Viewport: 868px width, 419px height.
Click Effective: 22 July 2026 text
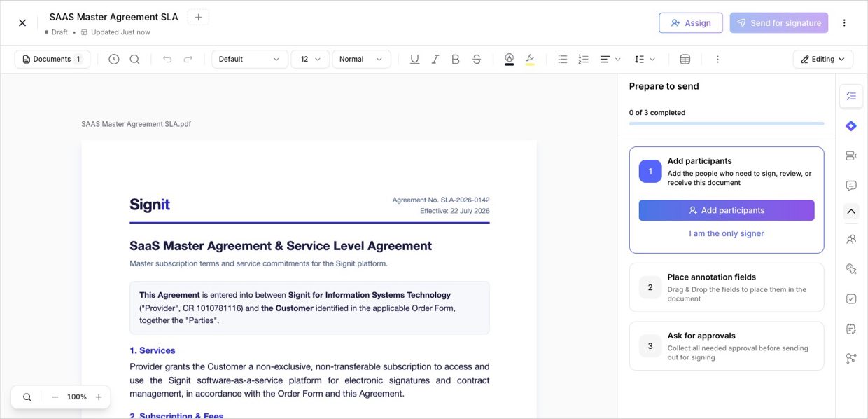tap(455, 211)
